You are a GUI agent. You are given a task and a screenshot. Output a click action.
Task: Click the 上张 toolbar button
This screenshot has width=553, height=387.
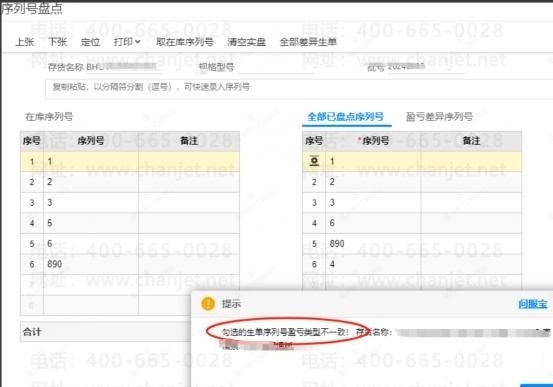pyautogui.click(x=25, y=42)
